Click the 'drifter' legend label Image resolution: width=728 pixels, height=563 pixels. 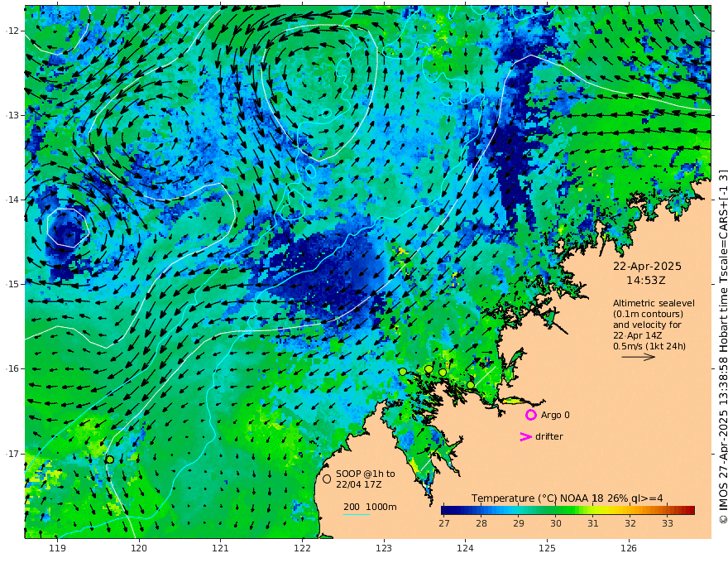coord(549,436)
